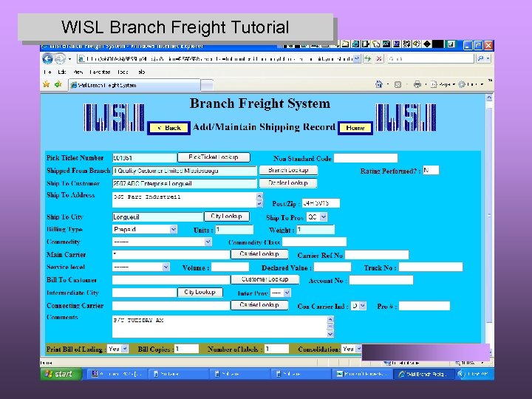This screenshot has width=532, height=399.
Task: Open the Help menu
Action: [141, 72]
